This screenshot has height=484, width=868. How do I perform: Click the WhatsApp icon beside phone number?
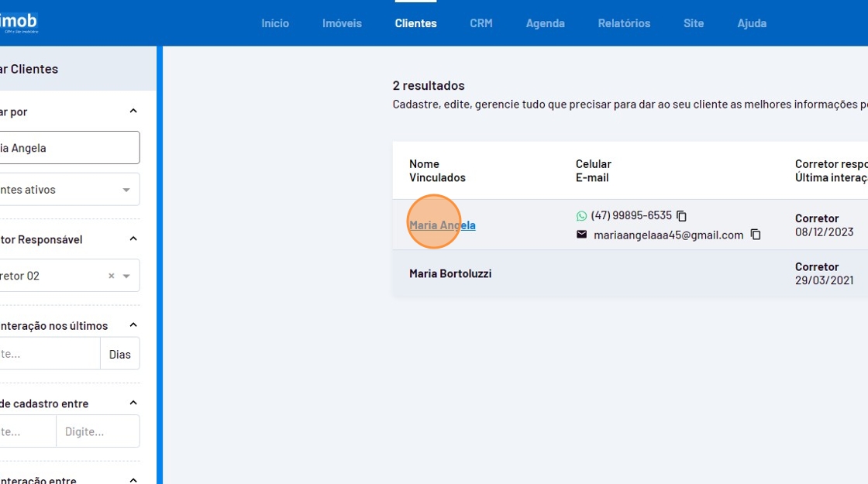pyautogui.click(x=581, y=216)
